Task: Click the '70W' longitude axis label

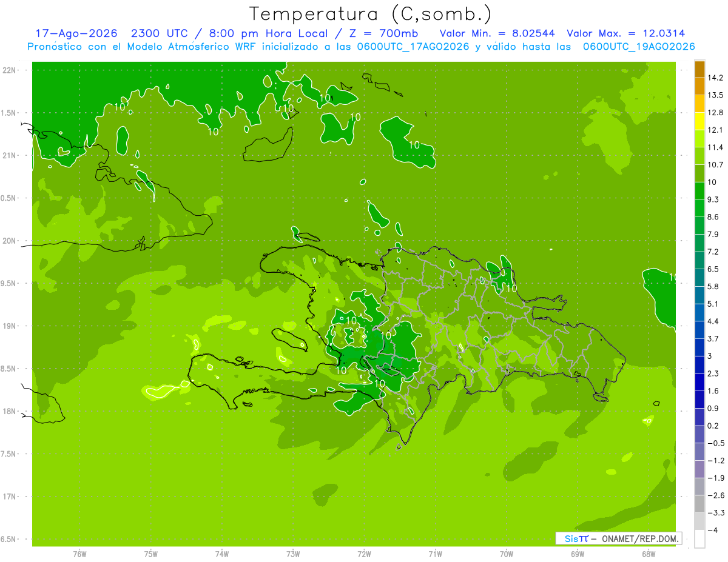Action: click(x=507, y=554)
